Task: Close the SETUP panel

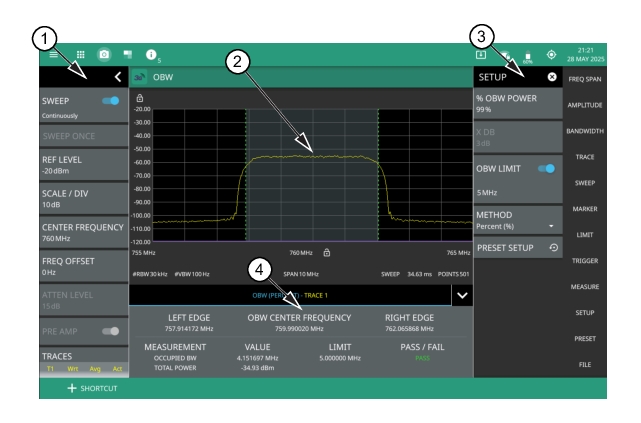Action: click(551, 77)
